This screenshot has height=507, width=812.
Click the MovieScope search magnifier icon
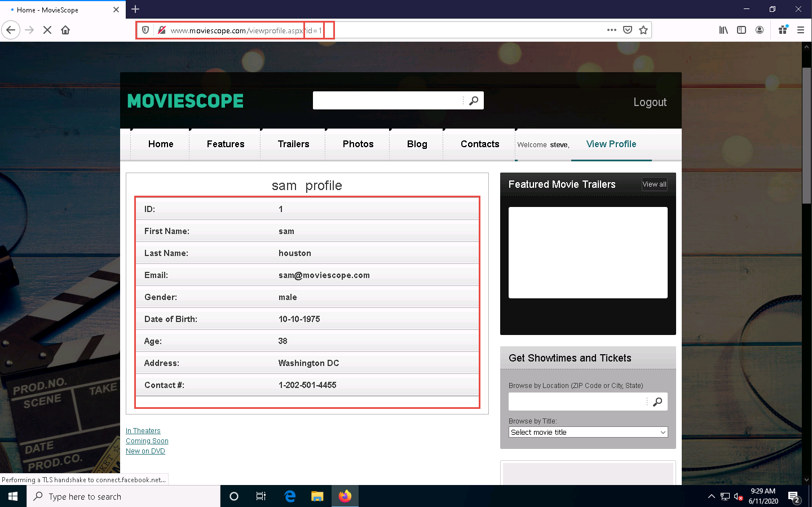[x=474, y=100]
